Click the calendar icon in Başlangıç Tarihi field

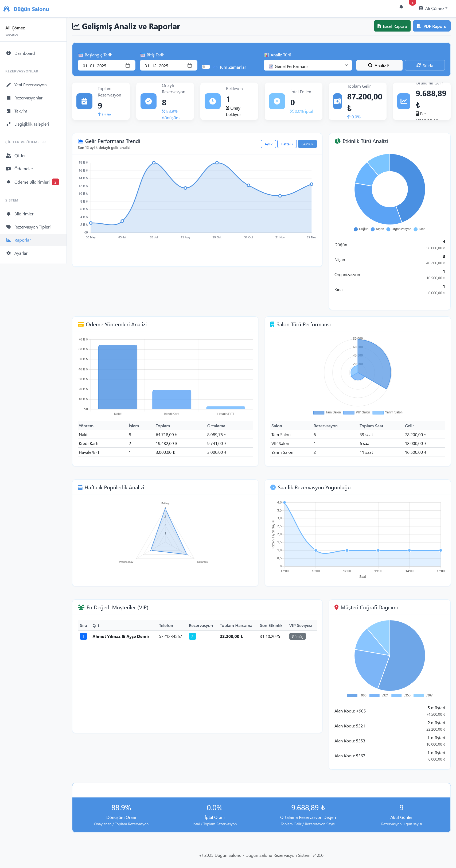point(128,66)
